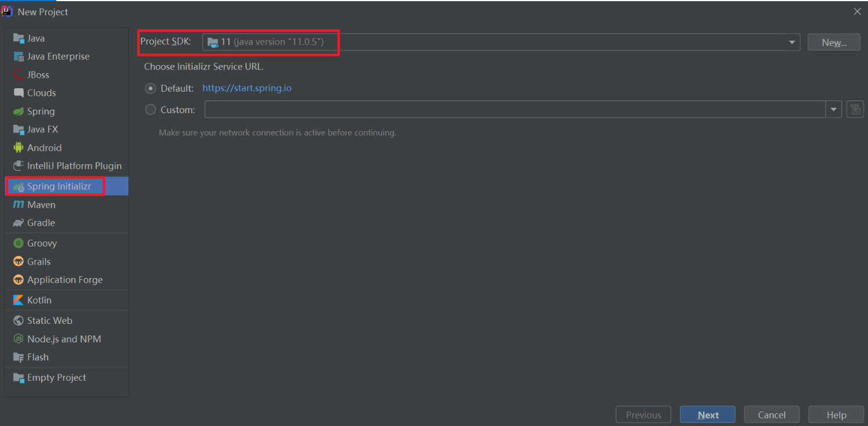Select the Application Forge icon
This screenshot has height=426, width=868.
pyautogui.click(x=19, y=280)
